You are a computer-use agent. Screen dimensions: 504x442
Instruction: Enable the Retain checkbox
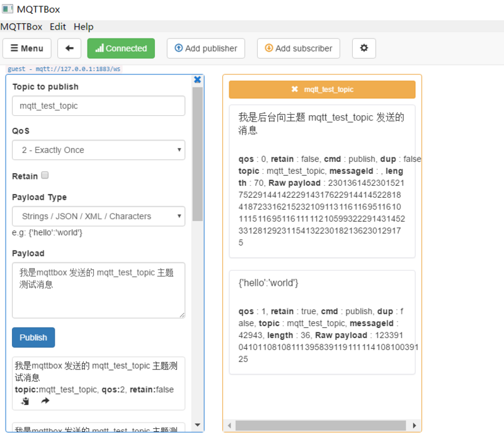[45, 175]
